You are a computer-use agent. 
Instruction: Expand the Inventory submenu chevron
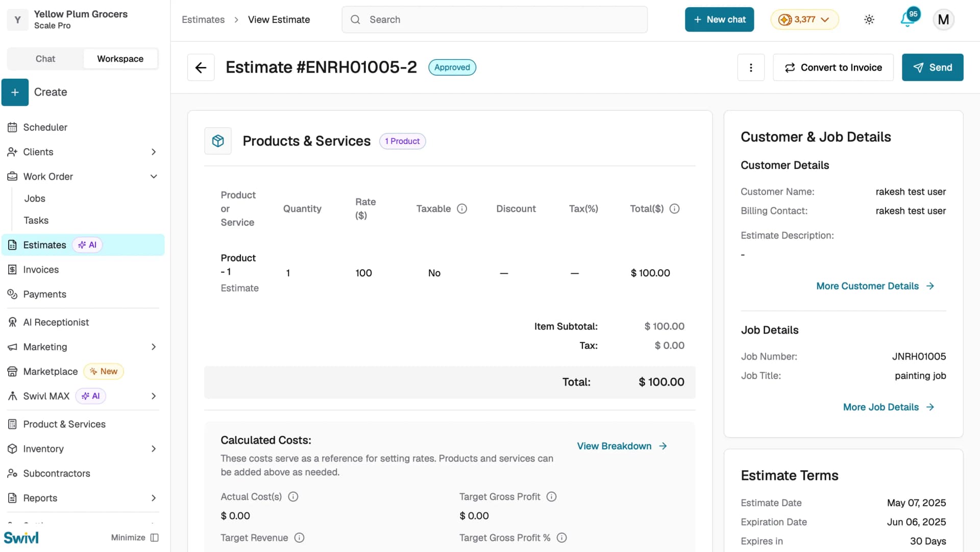154,449
